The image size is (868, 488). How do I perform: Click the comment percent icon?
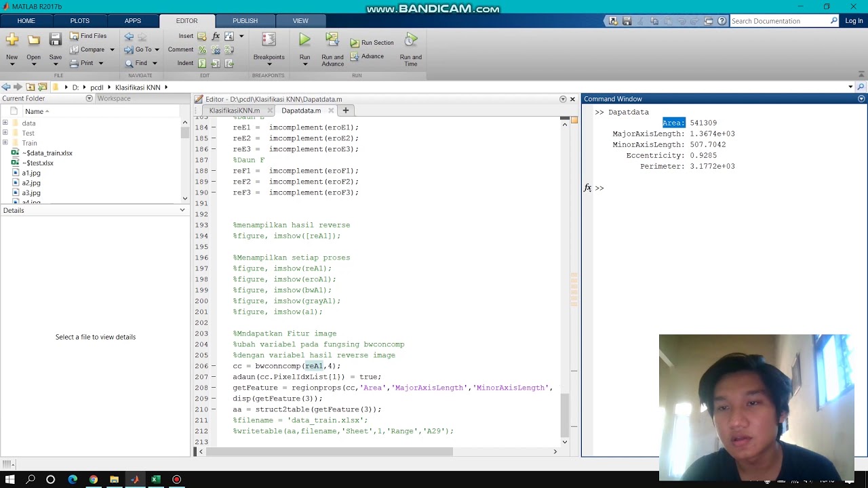201,49
